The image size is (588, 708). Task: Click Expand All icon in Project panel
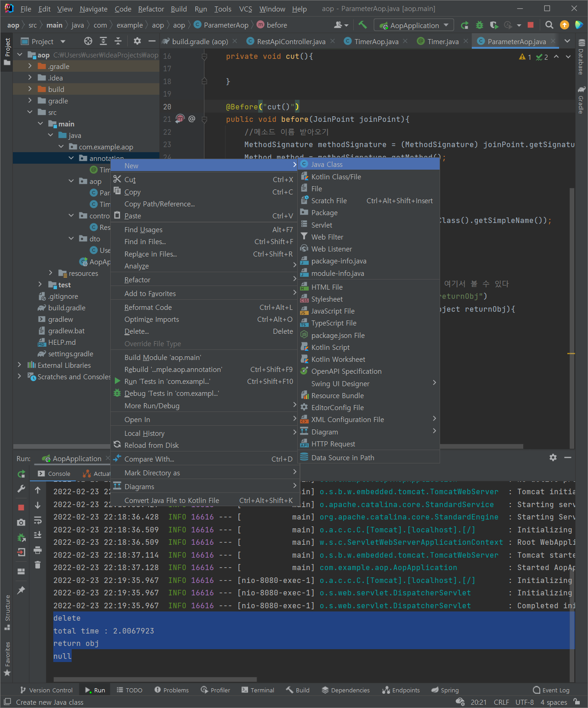click(103, 41)
